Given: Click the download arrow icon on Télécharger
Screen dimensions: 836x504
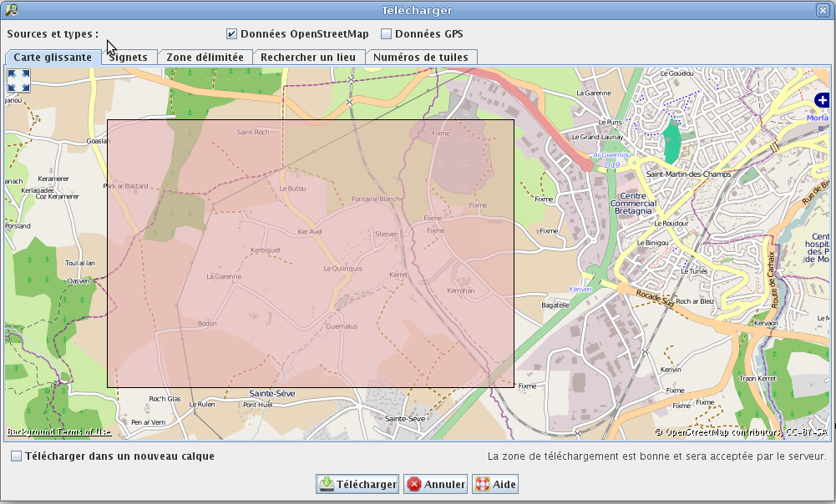Looking at the screenshot, I should [x=327, y=484].
